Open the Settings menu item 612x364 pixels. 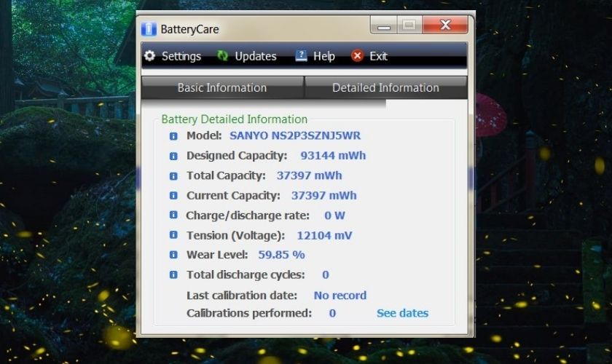click(x=181, y=56)
